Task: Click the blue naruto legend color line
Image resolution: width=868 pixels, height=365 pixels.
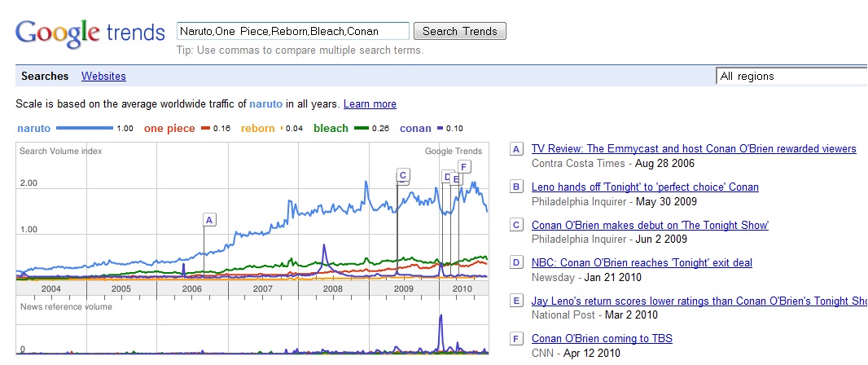Action: pos(83,129)
